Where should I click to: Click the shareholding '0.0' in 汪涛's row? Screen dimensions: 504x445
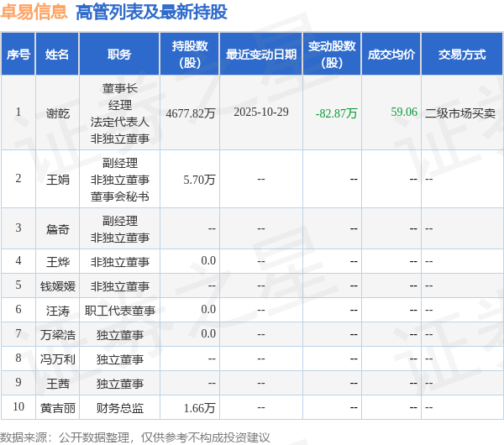coord(208,309)
